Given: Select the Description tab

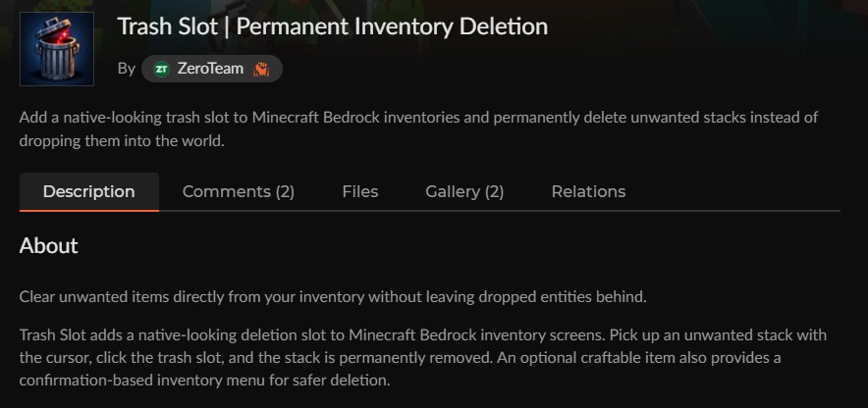Looking at the screenshot, I should (x=89, y=192).
